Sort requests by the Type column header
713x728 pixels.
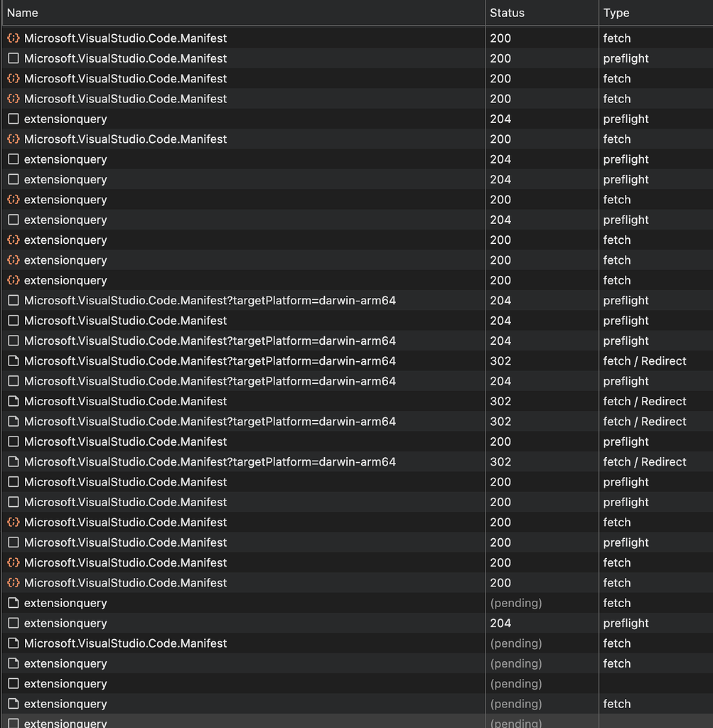(616, 13)
